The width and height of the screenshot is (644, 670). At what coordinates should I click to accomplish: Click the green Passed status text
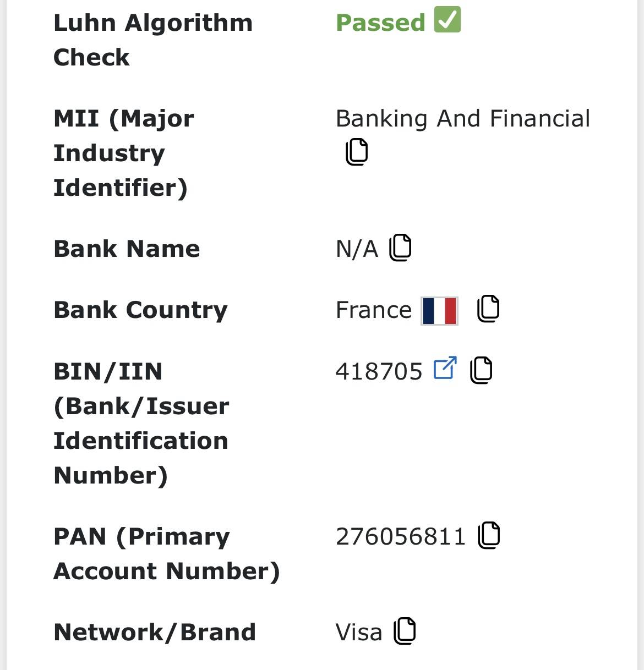click(380, 23)
